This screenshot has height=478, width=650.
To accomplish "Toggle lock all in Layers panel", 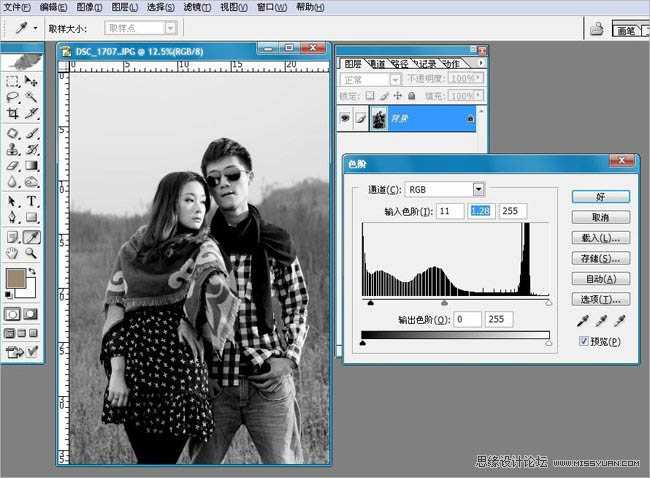I will coord(412,96).
